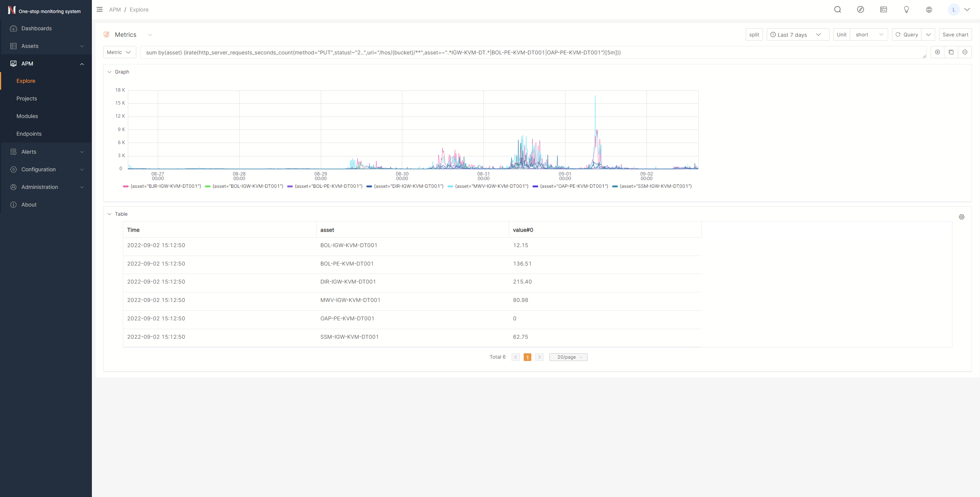
Task: Open table settings gear icon
Action: click(x=961, y=217)
